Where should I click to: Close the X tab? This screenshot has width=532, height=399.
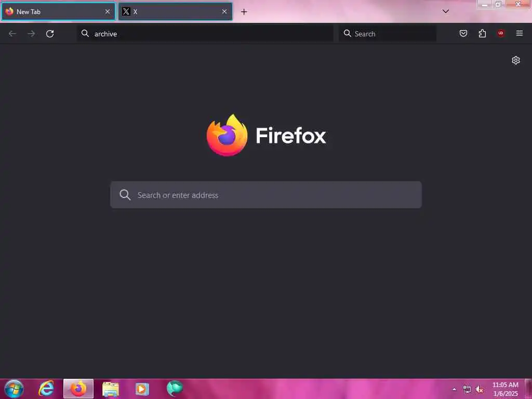[x=224, y=11]
